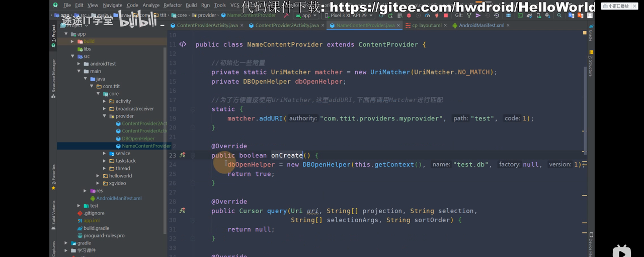The width and height of the screenshot is (644, 257).
Task: Close the ContentProvider2Activity.java tab
Action: [322, 25]
